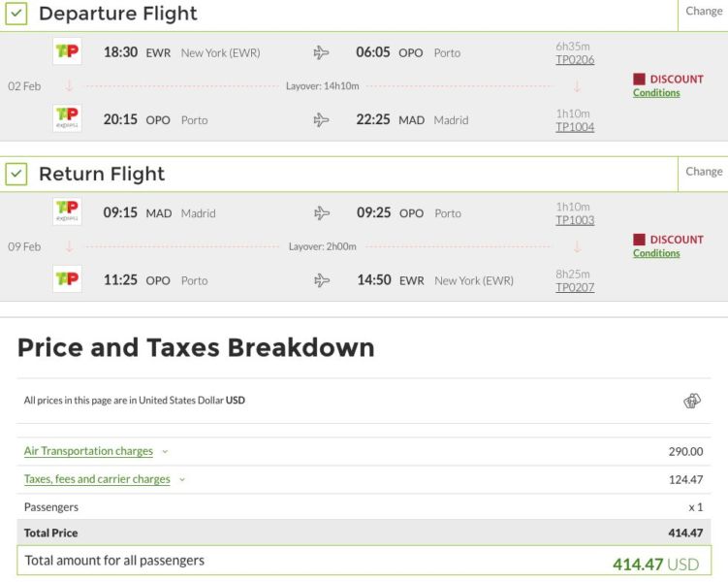Toggle the Departure Flight checkbox
Viewport: 728px width, 582px height.
tap(16, 15)
